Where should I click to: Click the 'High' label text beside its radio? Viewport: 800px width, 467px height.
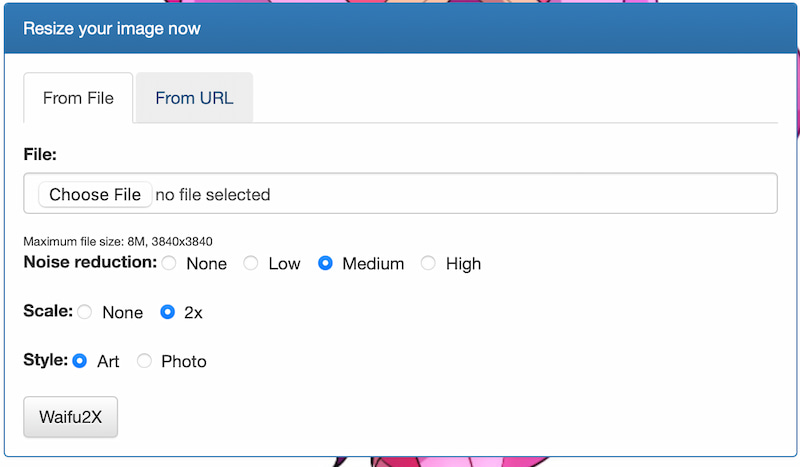coord(463,264)
